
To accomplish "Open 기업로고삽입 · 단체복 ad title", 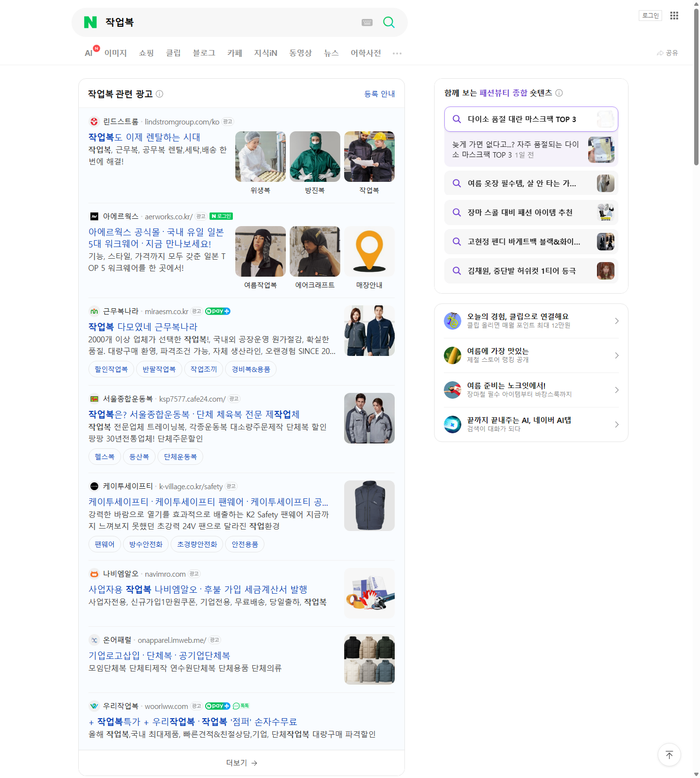I will coord(159,655).
